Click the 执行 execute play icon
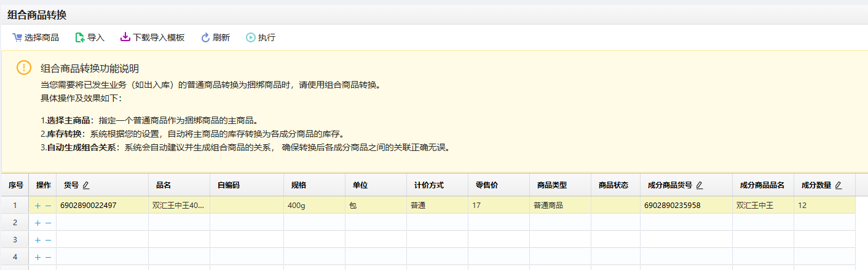 251,37
